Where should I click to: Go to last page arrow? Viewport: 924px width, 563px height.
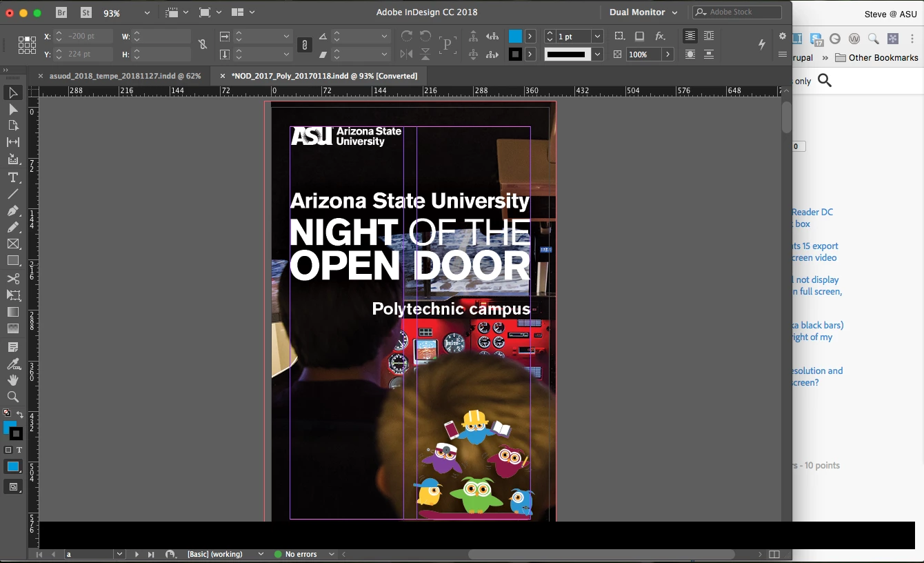pyautogui.click(x=151, y=554)
